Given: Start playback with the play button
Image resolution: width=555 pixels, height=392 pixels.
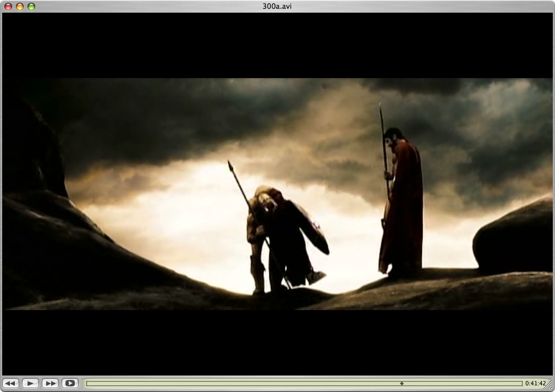Looking at the screenshot, I should pos(30,383).
